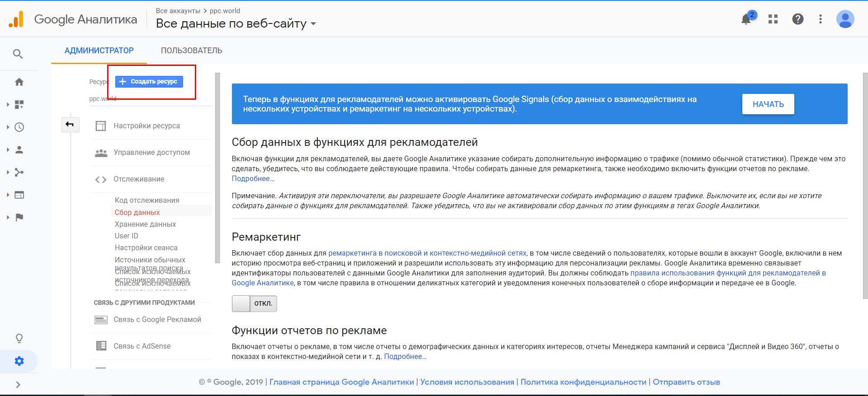Screen dimensions: 868x396
Task: Open 'Условия использования' footer link
Action: (x=467, y=382)
